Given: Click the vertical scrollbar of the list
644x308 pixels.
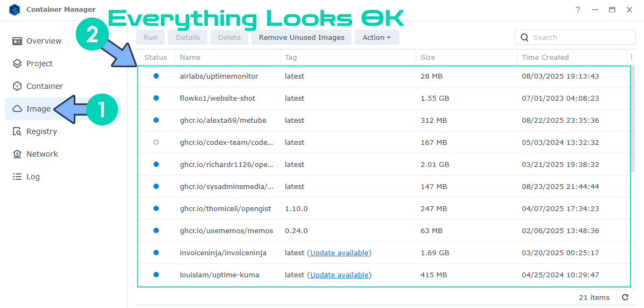Looking at the screenshot, I should (634, 119).
